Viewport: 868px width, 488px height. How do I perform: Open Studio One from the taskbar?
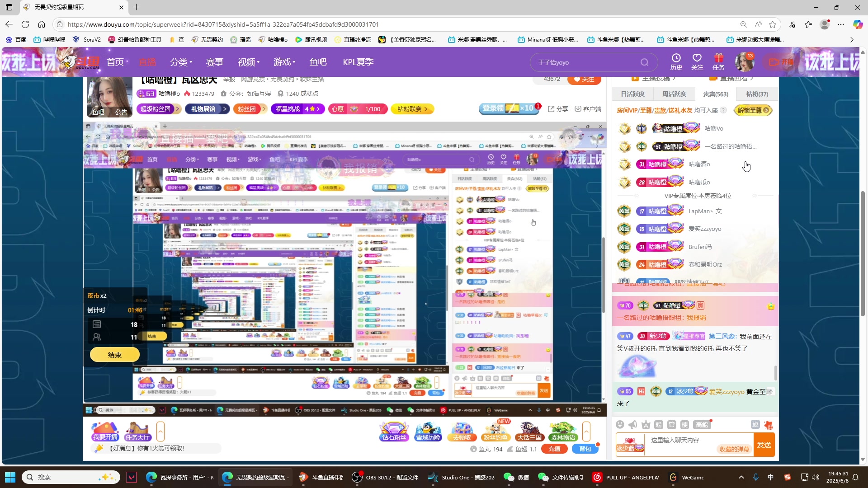pos(462,477)
